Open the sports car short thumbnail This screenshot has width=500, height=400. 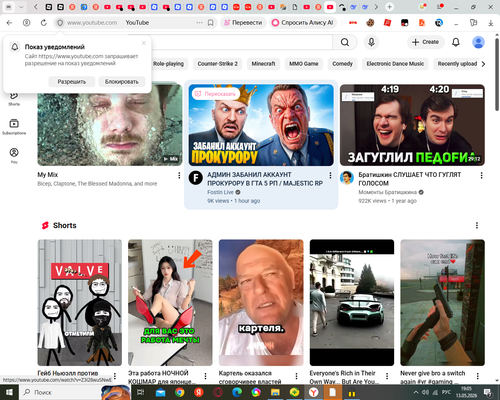click(352, 303)
